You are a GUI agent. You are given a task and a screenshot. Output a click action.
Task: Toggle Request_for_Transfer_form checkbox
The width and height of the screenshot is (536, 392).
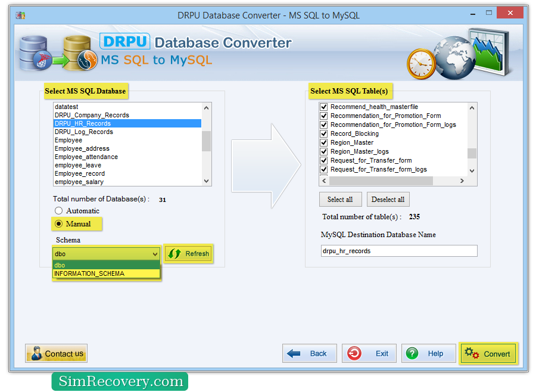point(324,160)
